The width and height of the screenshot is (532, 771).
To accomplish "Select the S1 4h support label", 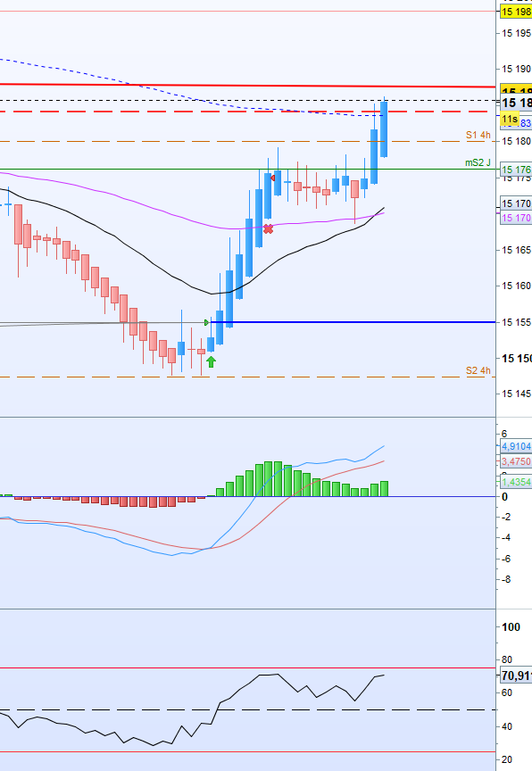I will 478,135.
